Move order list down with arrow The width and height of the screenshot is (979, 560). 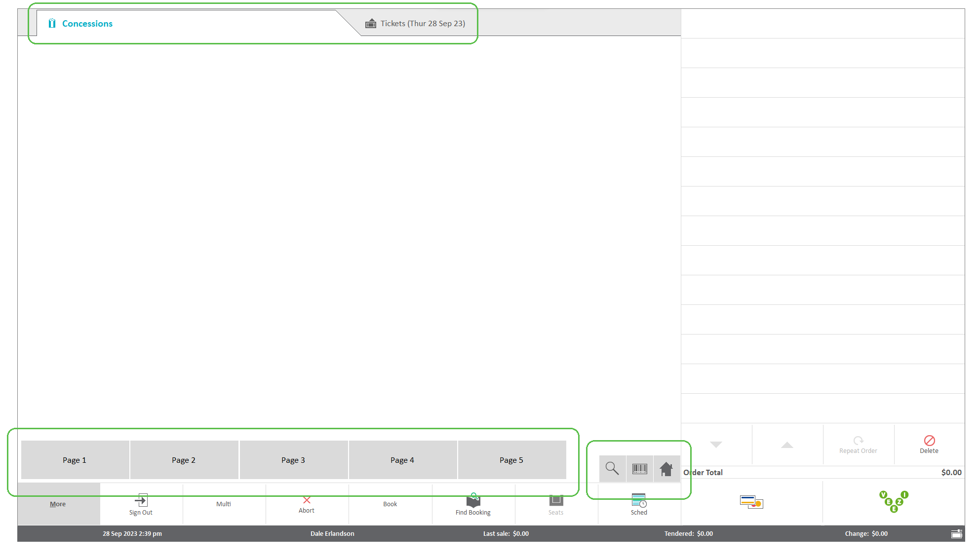coord(716,444)
